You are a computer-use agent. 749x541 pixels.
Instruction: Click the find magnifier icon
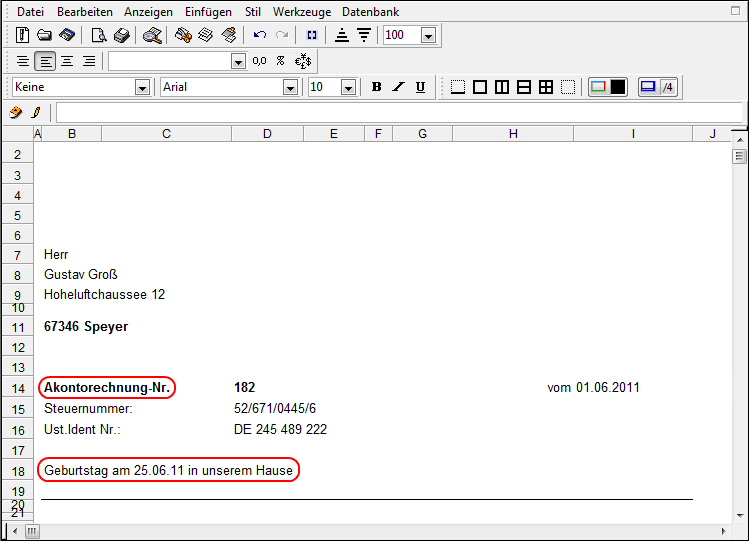tap(152, 36)
